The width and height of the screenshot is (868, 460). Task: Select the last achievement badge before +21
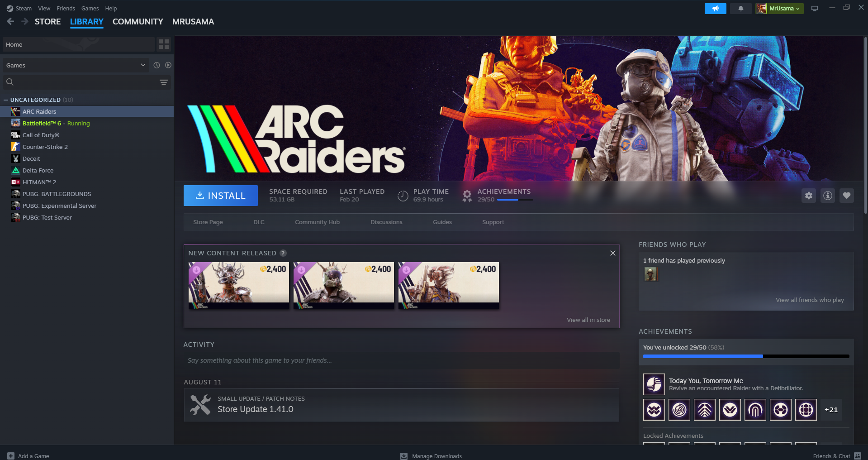(806, 410)
